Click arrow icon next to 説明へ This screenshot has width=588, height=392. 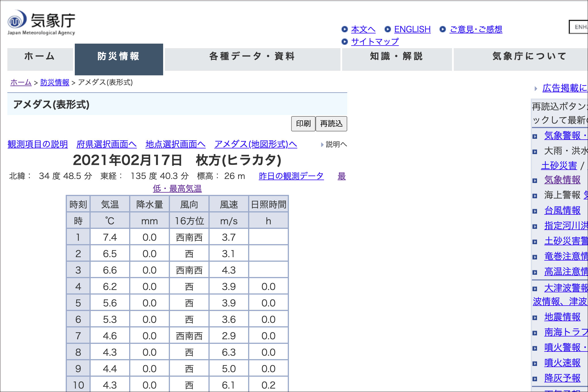point(322,145)
